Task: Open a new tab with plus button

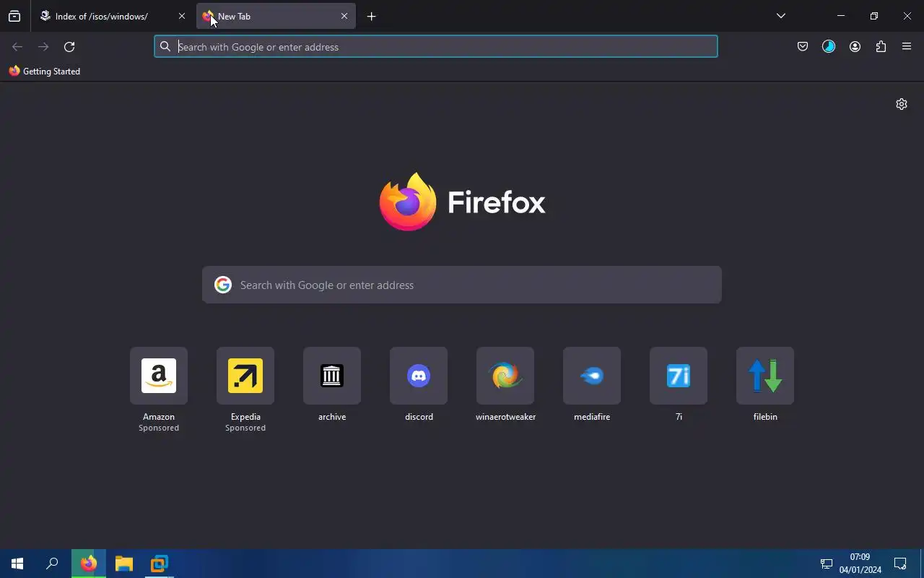Action: [372, 16]
